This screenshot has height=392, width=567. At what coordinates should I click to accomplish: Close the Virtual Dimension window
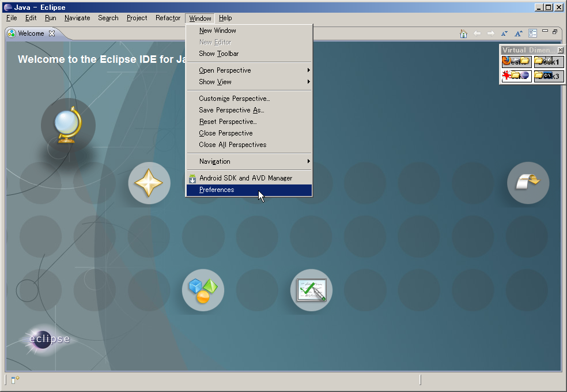pyautogui.click(x=560, y=50)
